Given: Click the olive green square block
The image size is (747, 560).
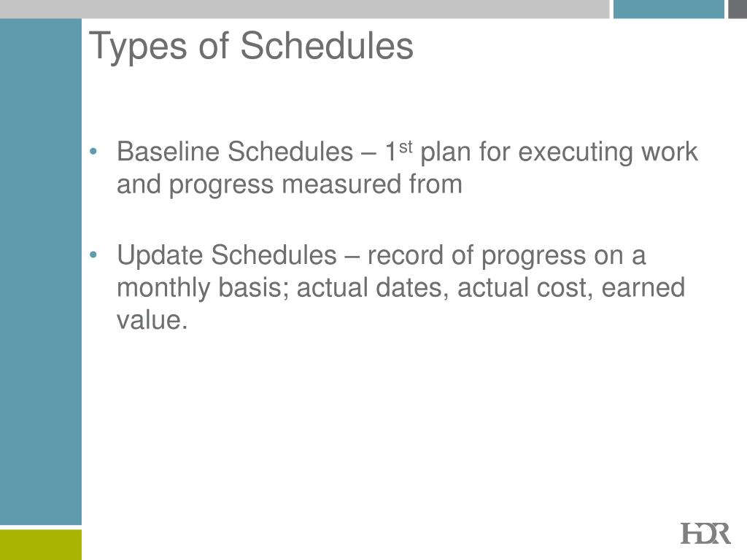Looking at the screenshot, I should pyautogui.click(x=41, y=545).
